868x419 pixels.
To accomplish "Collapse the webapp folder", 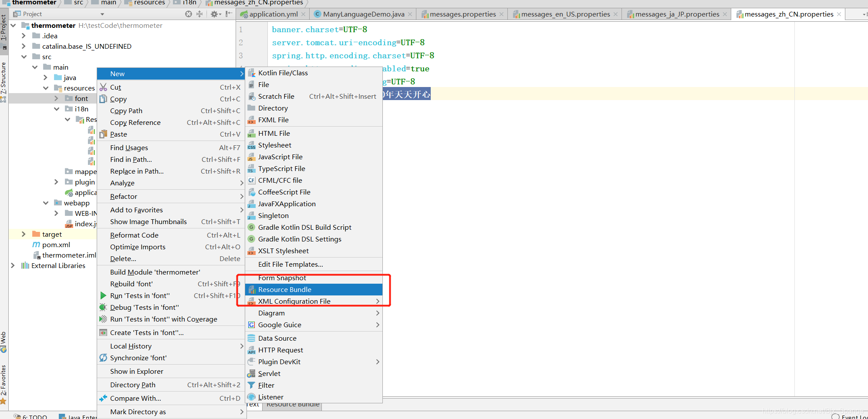I will 46,203.
